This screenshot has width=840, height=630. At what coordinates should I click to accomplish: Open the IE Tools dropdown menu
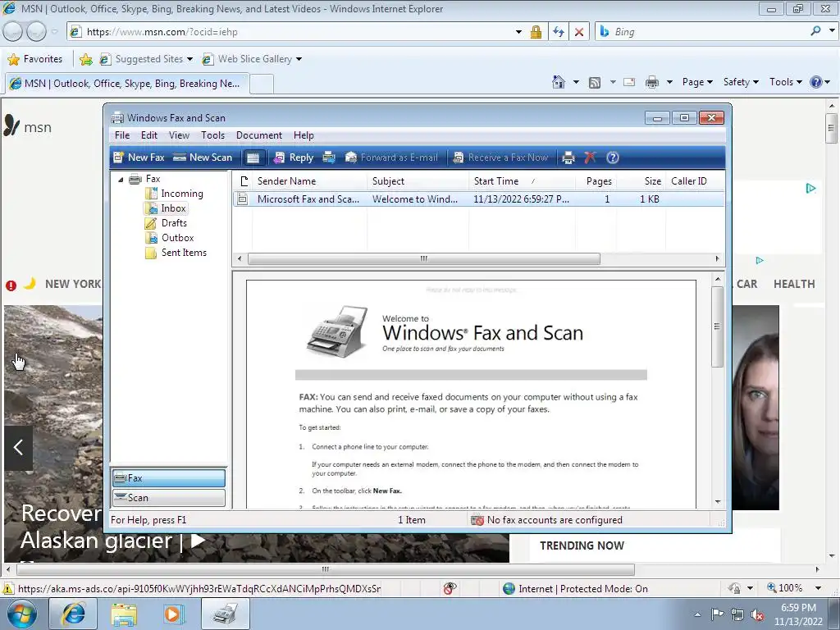tap(785, 82)
